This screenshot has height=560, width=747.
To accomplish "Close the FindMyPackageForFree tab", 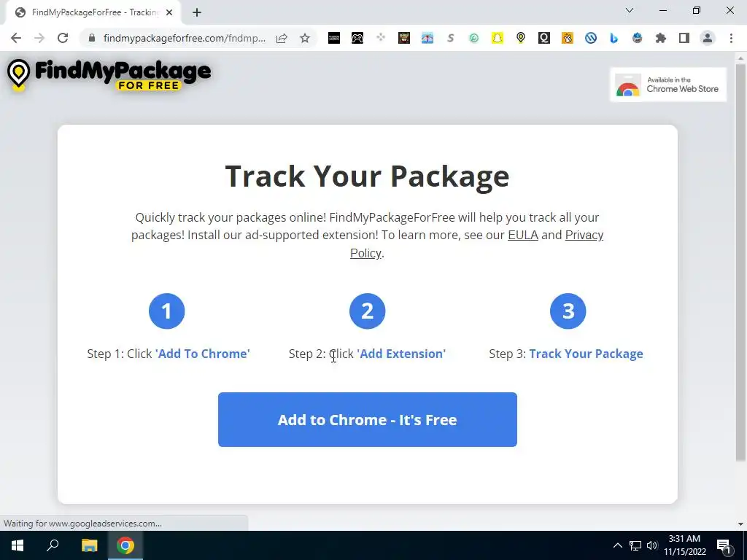I will point(169,12).
